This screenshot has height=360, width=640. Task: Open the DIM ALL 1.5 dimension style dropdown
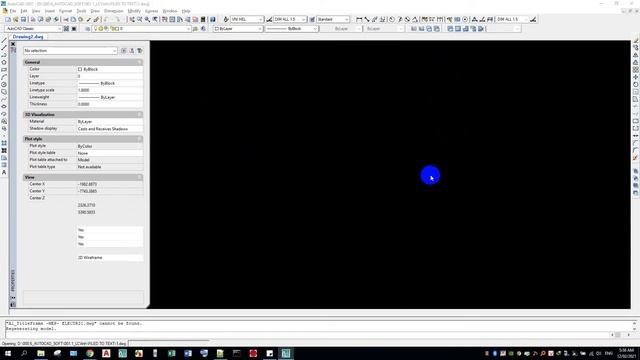(290, 19)
